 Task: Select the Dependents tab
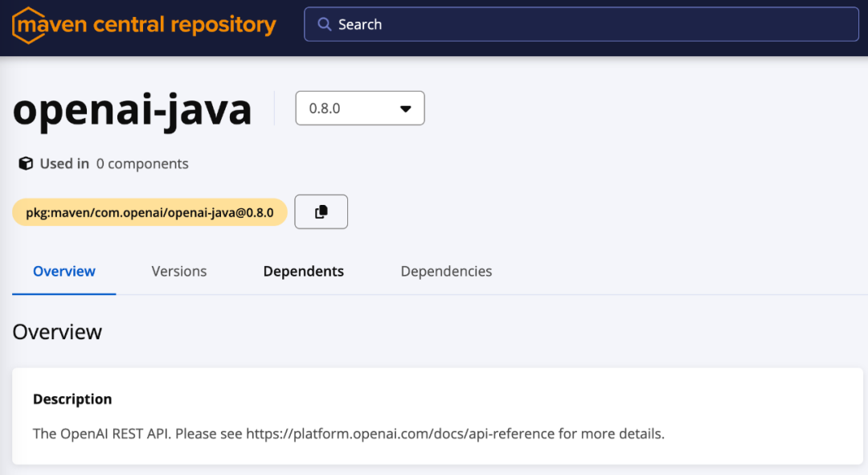click(304, 272)
